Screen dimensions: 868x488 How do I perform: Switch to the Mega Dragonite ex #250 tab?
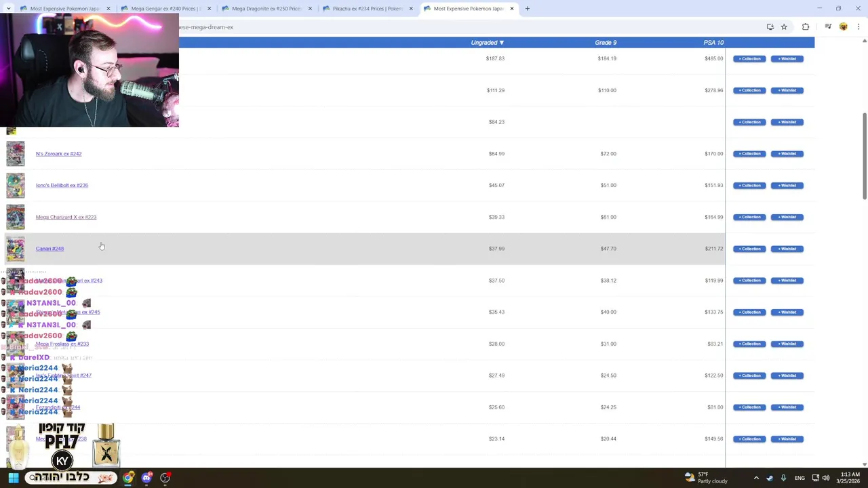(267, 9)
